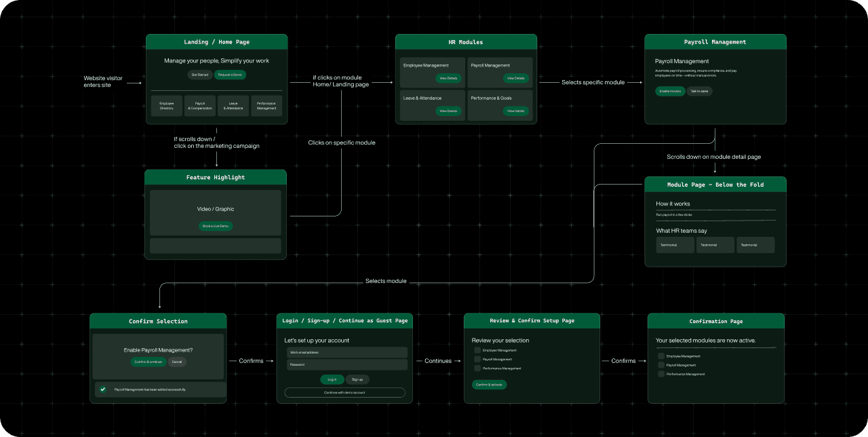This screenshot has height=437, width=868.
Task: Open the Employee Directory card
Action: click(167, 106)
